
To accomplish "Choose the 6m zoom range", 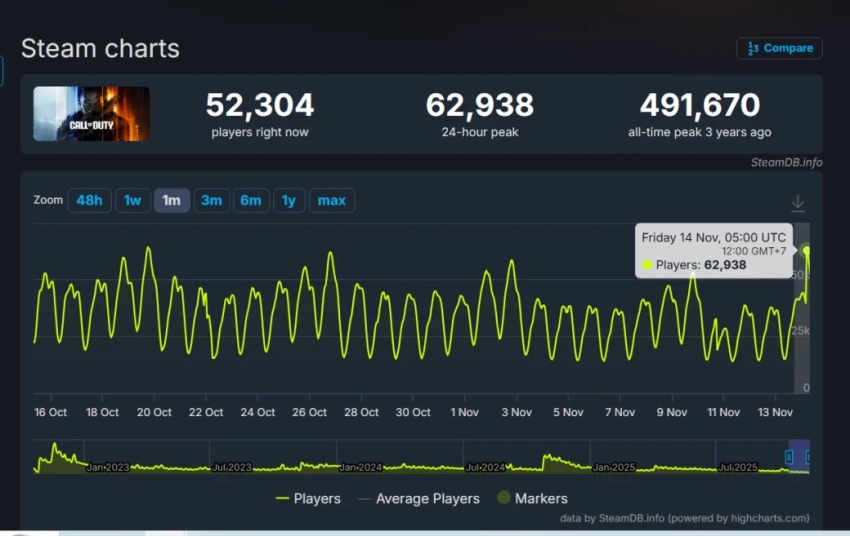I will pyautogui.click(x=251, y=201).
